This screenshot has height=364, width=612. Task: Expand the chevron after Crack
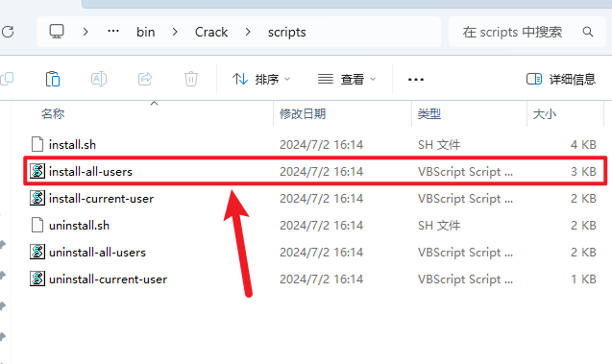click(248, 32)
